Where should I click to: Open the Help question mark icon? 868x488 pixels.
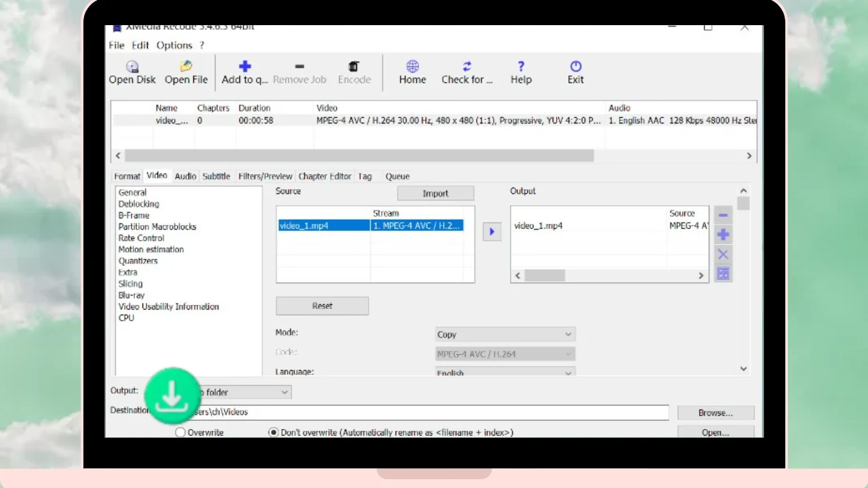(x=521, y=66)
